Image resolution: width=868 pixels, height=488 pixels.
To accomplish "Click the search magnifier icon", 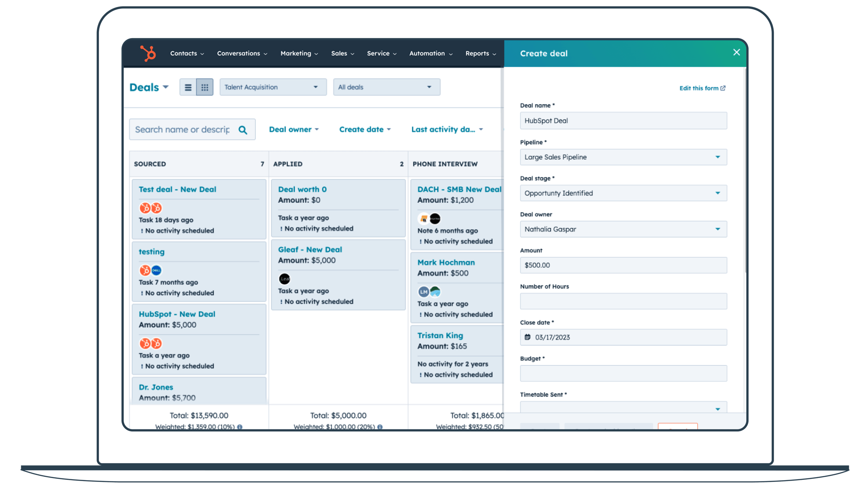I will [x=243, y=130].
